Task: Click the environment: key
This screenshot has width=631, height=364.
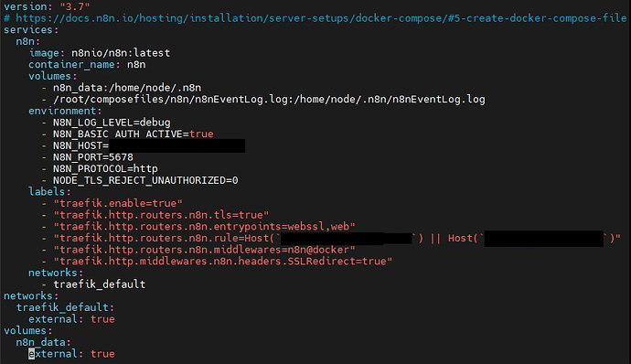Action: pyautogui.click(x=65, y=111)
